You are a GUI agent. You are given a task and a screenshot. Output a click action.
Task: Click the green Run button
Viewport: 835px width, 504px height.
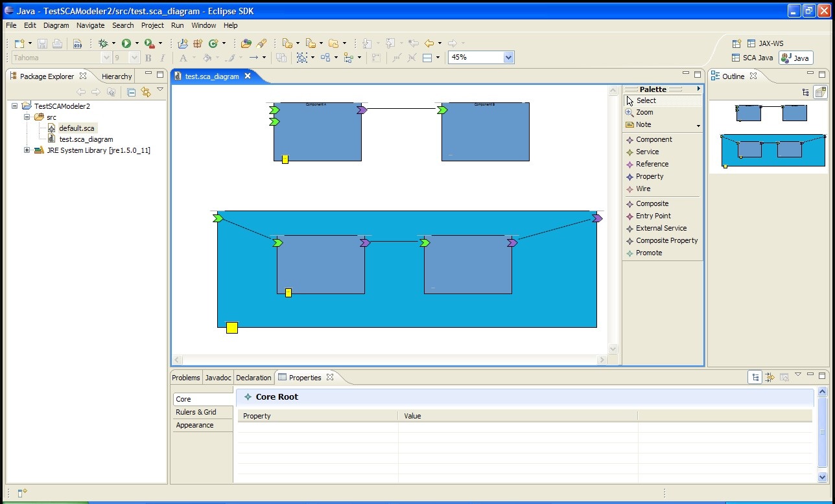126,43
